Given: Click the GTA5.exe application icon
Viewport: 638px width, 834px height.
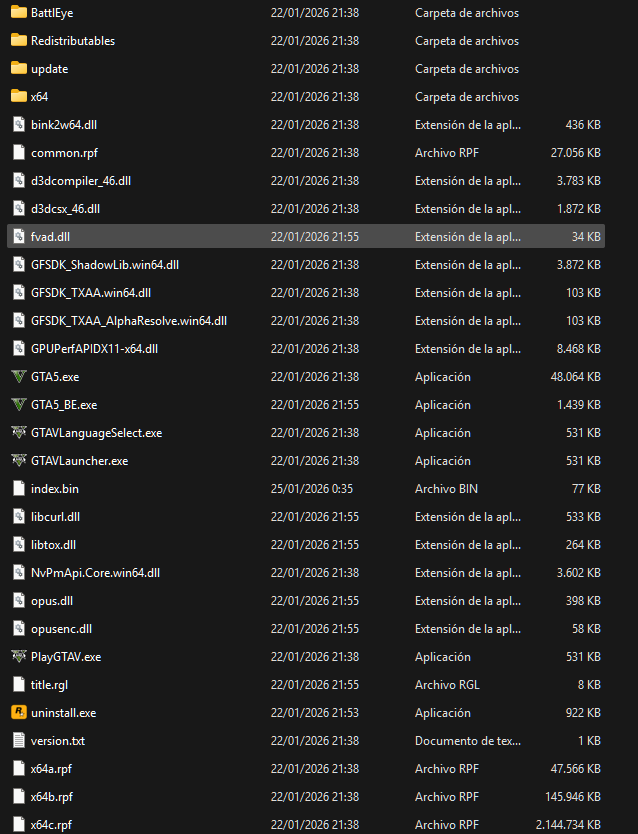Looking at the screenshot, I should point(18,377).
